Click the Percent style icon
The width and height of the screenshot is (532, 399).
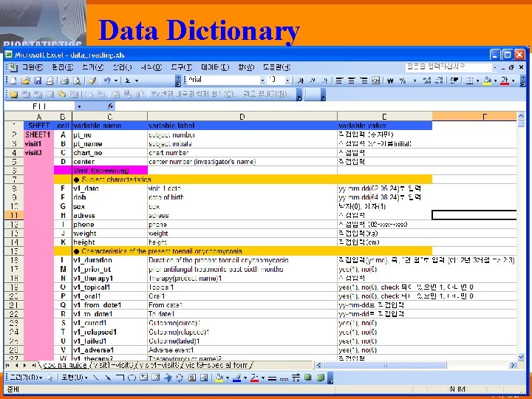[403, 81]
